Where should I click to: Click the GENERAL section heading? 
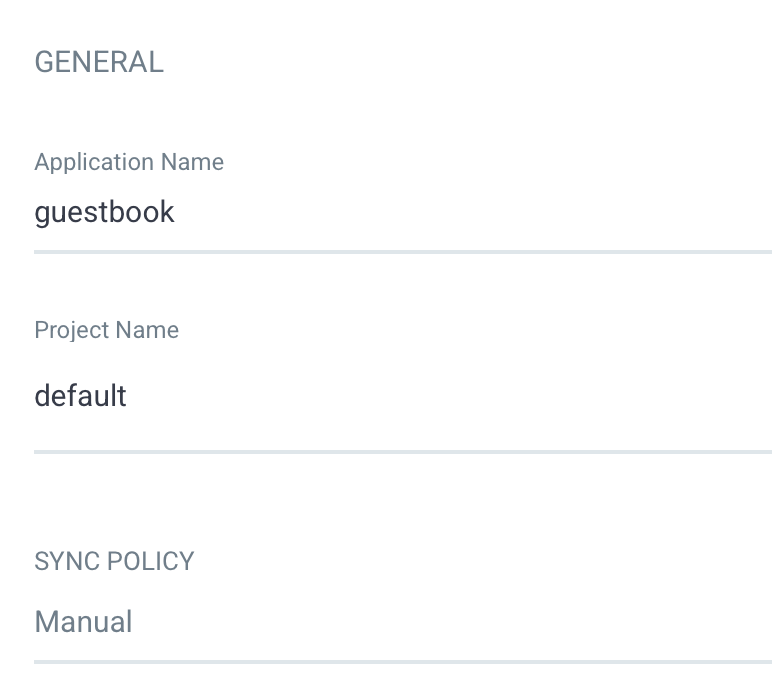(x=99, y=62)
